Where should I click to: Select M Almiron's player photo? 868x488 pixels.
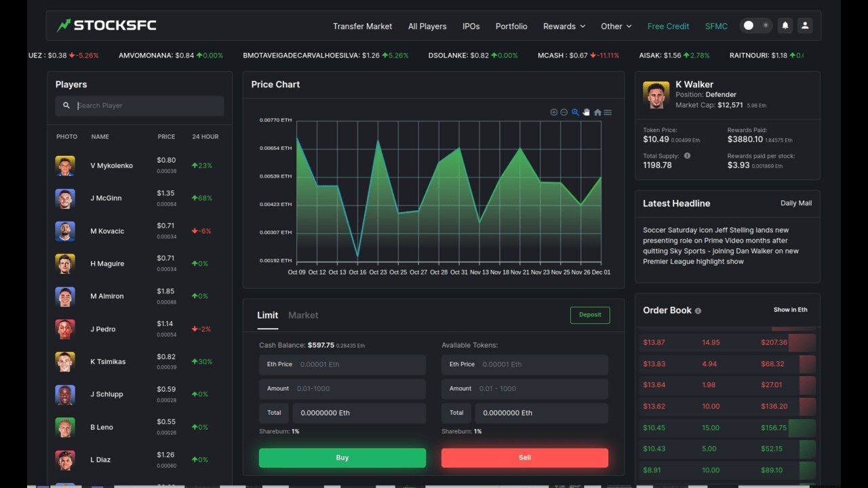click(65, 296)
